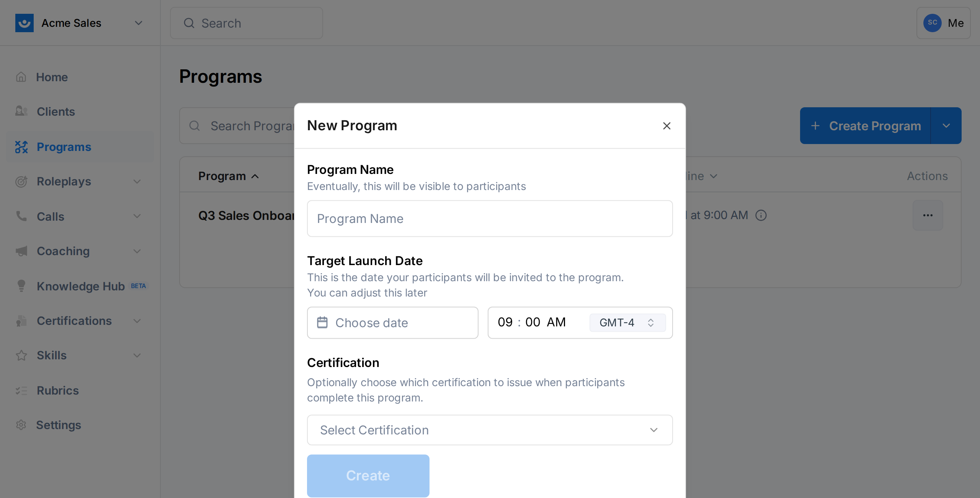This screenshot has width=980, height=498.
Task: Open row actions via the ellipsis icon
Action: (x=928, y=215)
